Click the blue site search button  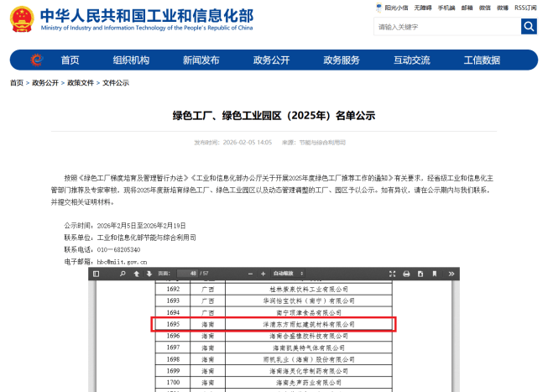(x=529, y=27)
